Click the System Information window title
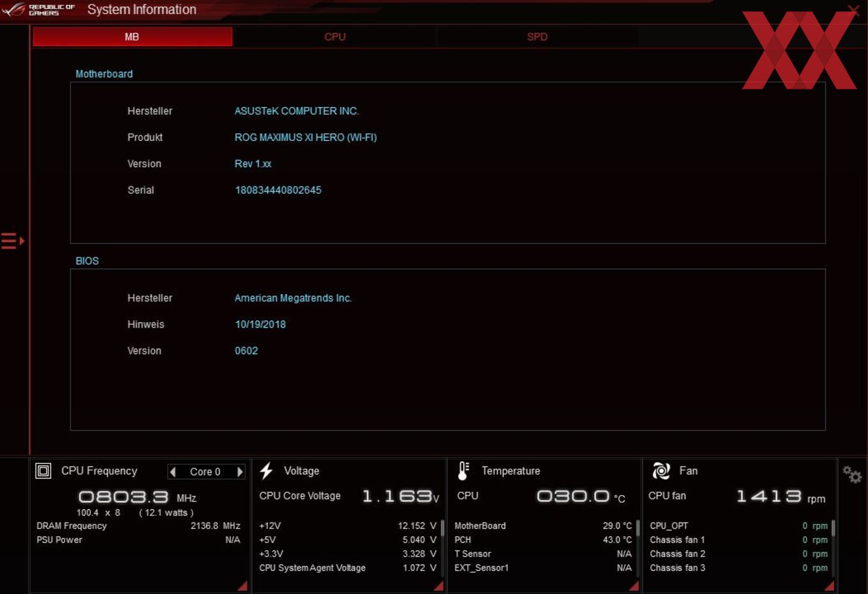 [x=142, y=10]
